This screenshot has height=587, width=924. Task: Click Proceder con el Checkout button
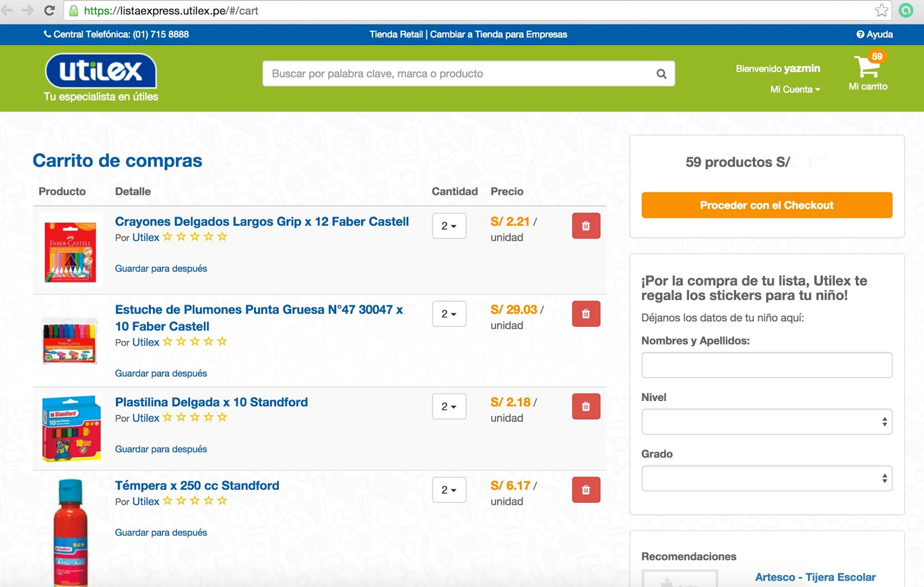click(767, 205)
